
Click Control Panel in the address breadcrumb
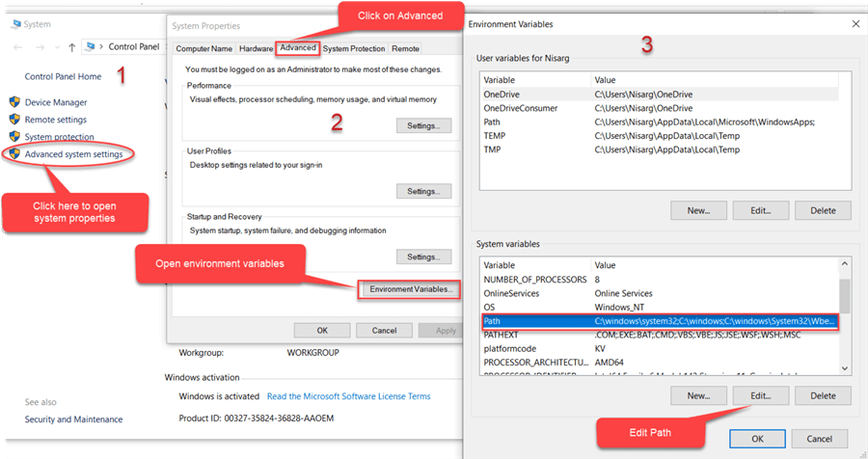point(134,46)
